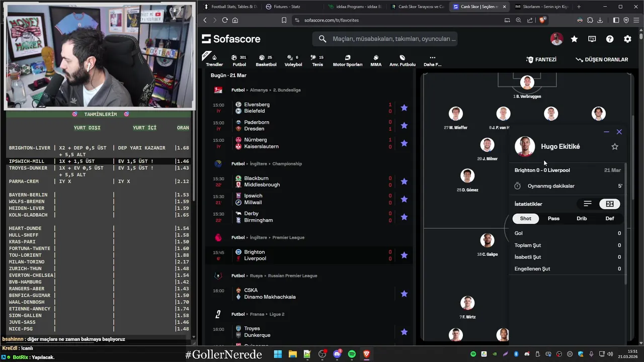The width and height of the screenshot is (644, 362).
Task: Go to the browser home page
Action: 235,20
